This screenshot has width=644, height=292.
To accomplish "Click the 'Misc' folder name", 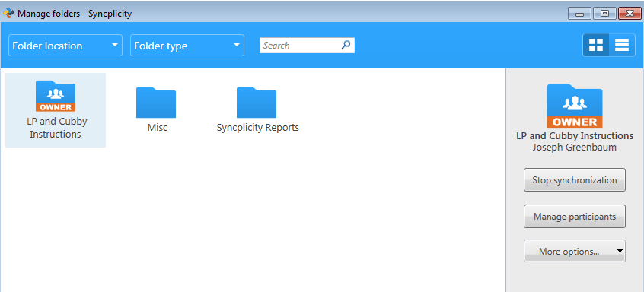I will point(158,128).
